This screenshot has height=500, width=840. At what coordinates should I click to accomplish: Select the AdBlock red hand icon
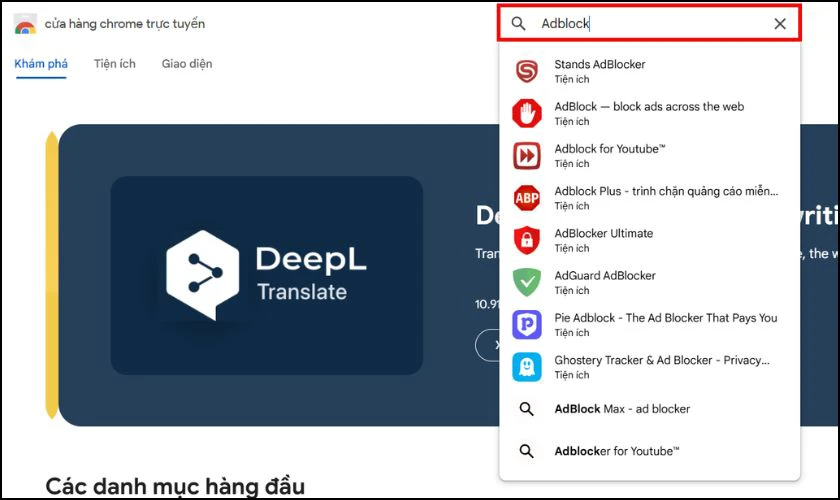[527, 113]
